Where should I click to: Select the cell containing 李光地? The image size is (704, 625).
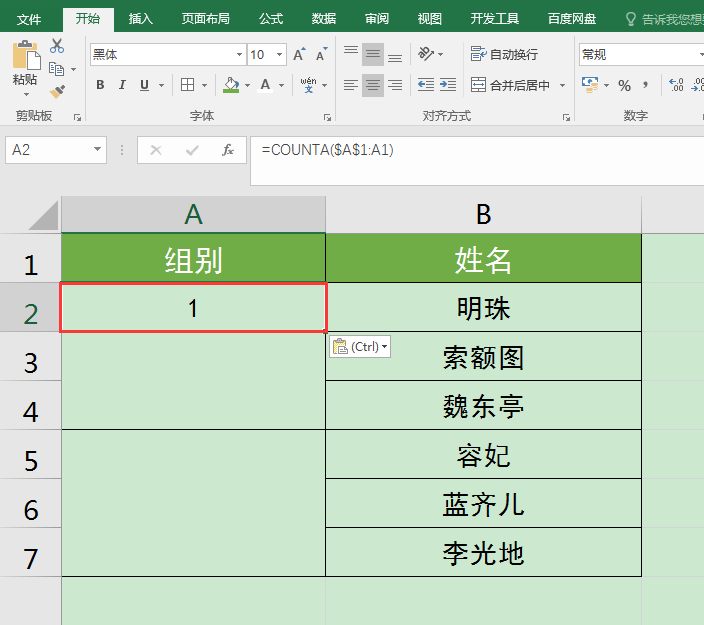coord(484,552)
